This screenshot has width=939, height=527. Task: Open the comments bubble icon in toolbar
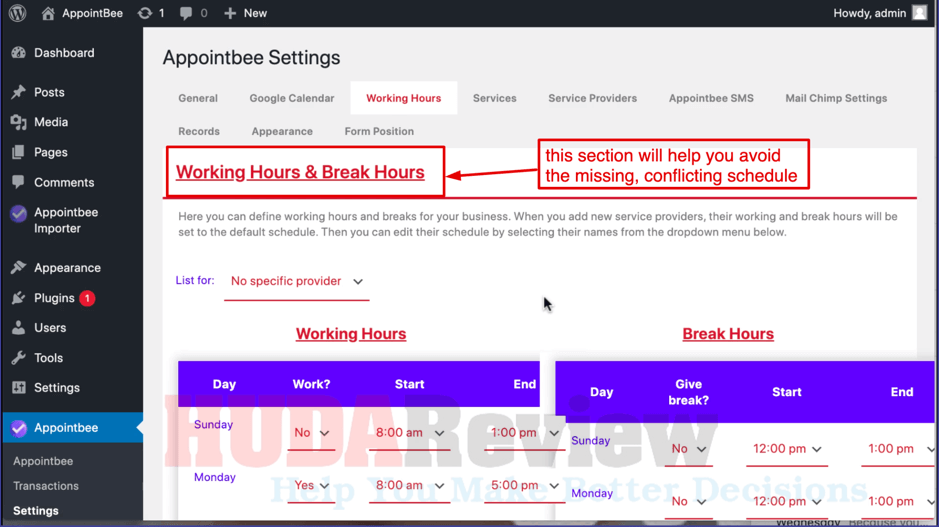click(x=186, y=13)
